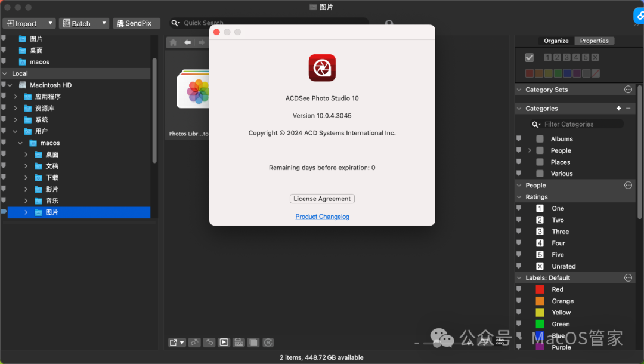The height and width of the screenshot is (364, 644).
Task: Check the Various category box
Action: tap(540, 174)
